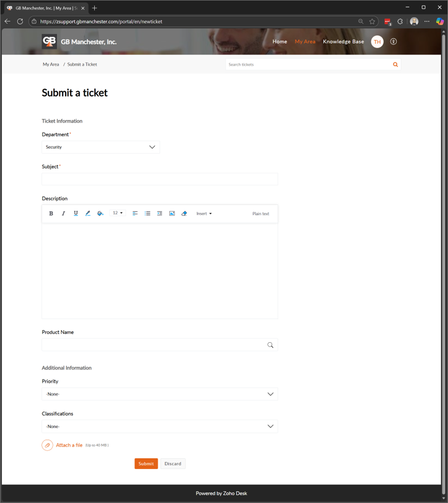Click the insert image icon
This screenshot has width=448, height=503.
click(x=172, y=213)
